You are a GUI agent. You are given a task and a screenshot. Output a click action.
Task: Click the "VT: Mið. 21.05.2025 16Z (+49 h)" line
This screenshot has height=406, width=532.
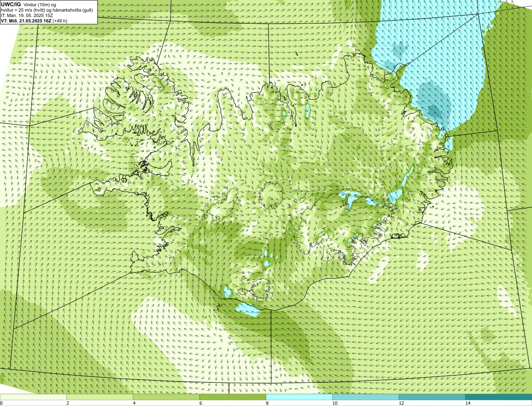(34, 20)
